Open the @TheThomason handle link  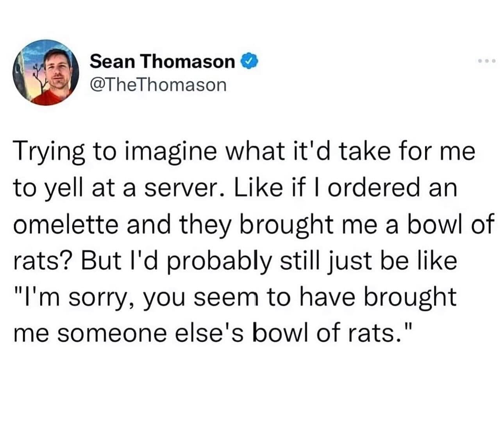pos(158,84)
